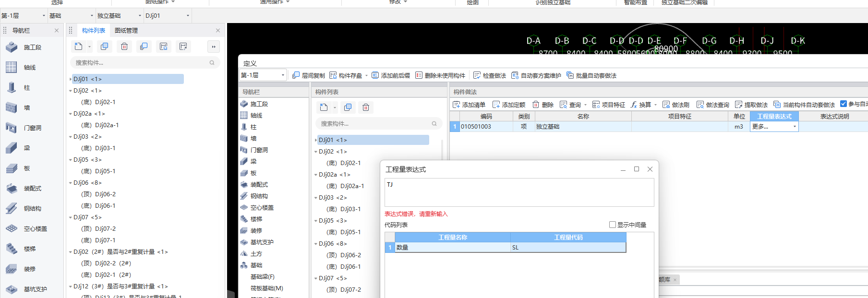Click trash delete icon in main 构件列表 toolbar
The width and height of the screenshot is (868, 298).
pos(124,47)
